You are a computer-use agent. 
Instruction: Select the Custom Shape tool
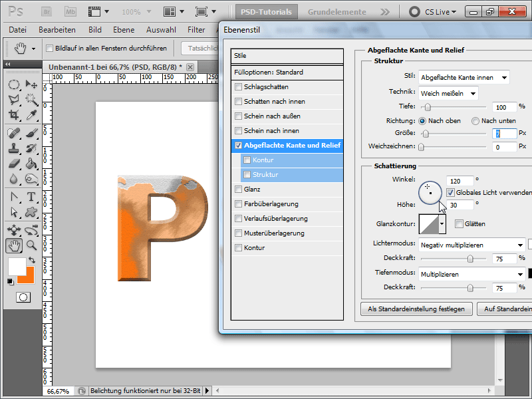(31, 212)
